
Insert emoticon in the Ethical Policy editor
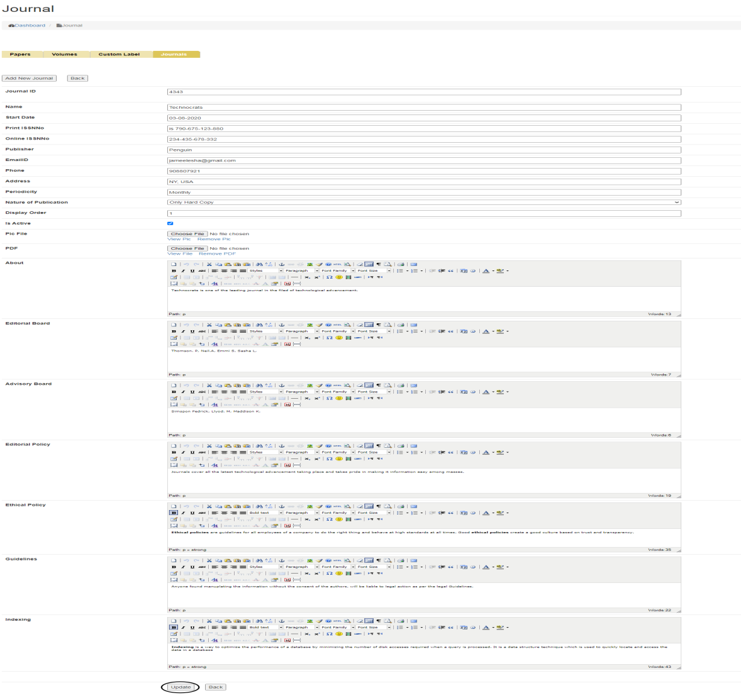[338, 519]
